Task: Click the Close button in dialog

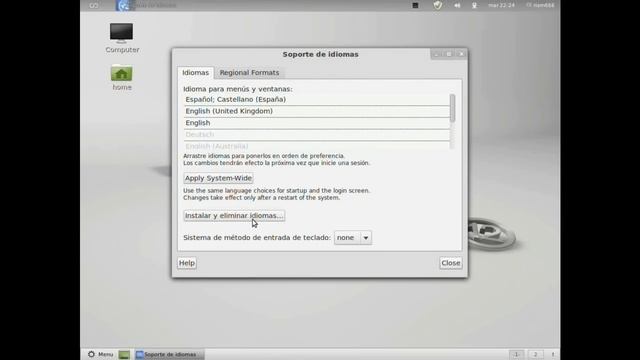Action: [x=451, y=263]
